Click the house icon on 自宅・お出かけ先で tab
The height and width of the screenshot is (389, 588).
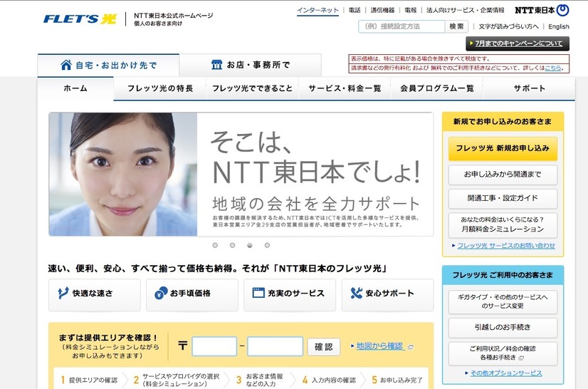(x=66, y=65)
